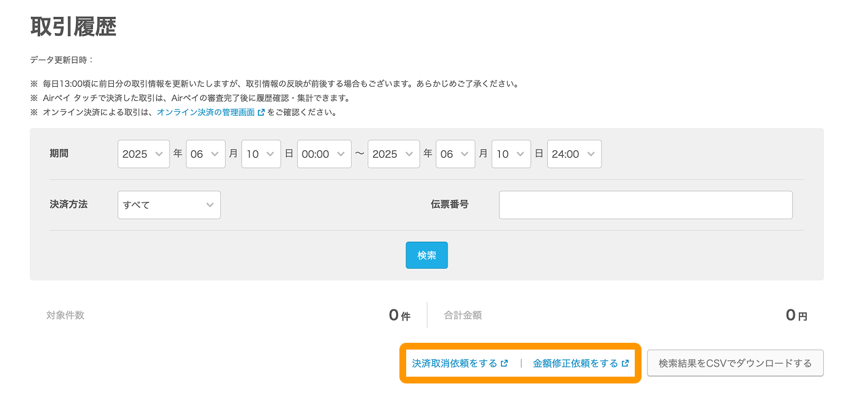Screen dimensions: 868x397
Task: Open the end time 24:00 dropdown
Action: (x=574, y=154)
